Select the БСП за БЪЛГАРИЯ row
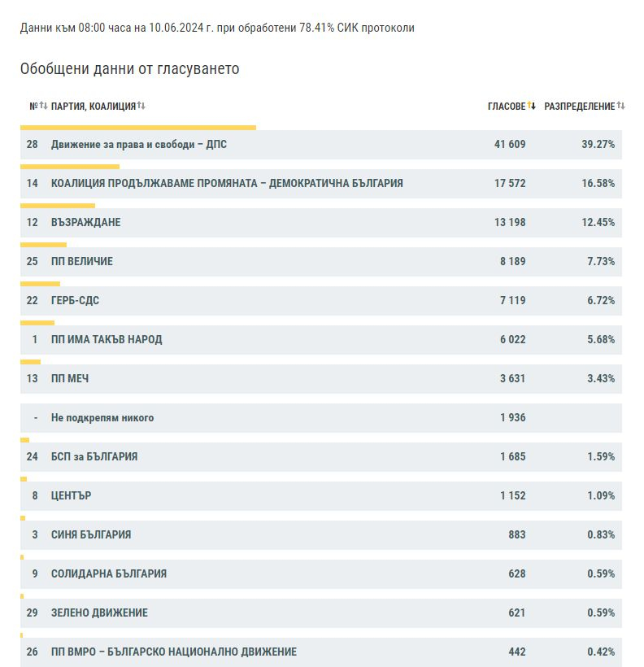Screen dimensions: 644x667 click(x=321, y=457)
